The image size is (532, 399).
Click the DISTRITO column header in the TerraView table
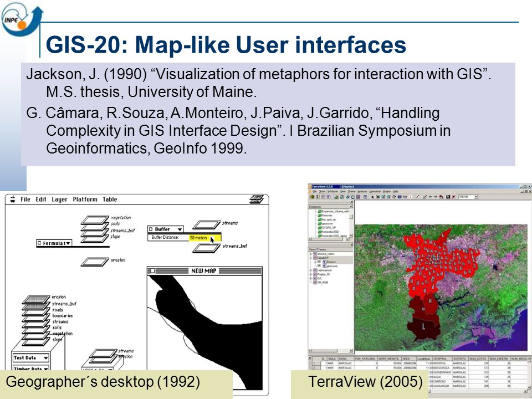[460, 359]
